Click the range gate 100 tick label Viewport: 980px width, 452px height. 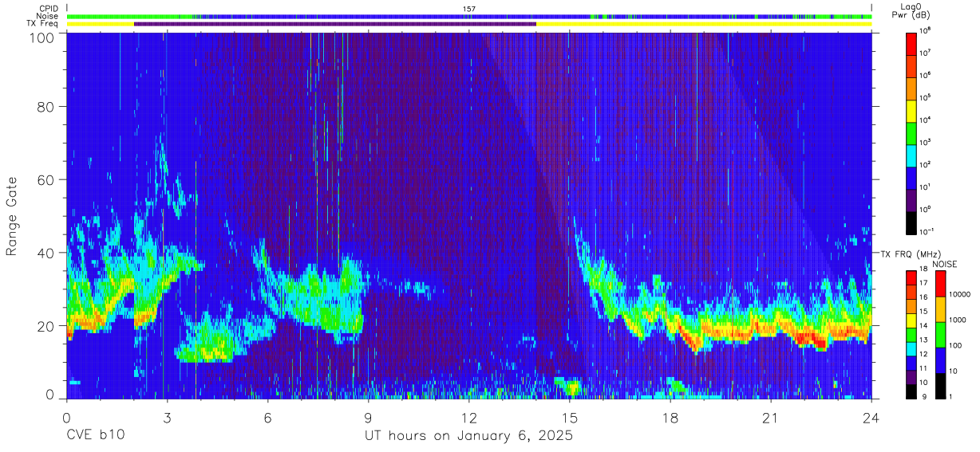[x=43, y=37]
